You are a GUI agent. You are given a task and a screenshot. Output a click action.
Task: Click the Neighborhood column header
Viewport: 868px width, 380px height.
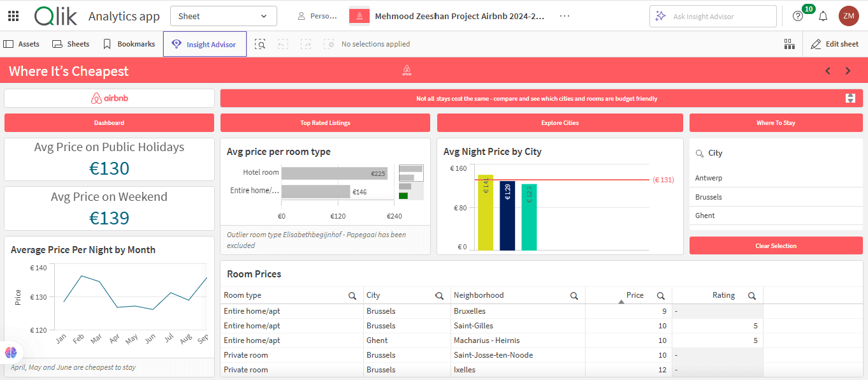coord(479,295)
